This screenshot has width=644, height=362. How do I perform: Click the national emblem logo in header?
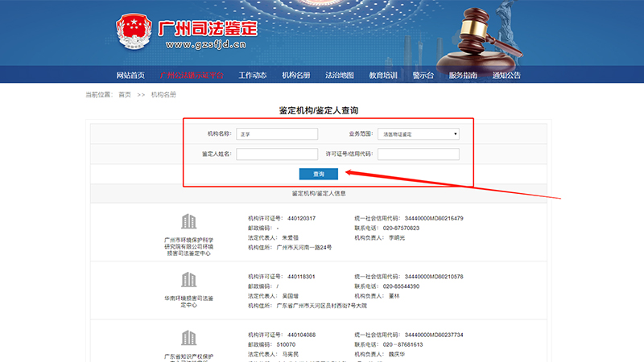coord(132,30)
